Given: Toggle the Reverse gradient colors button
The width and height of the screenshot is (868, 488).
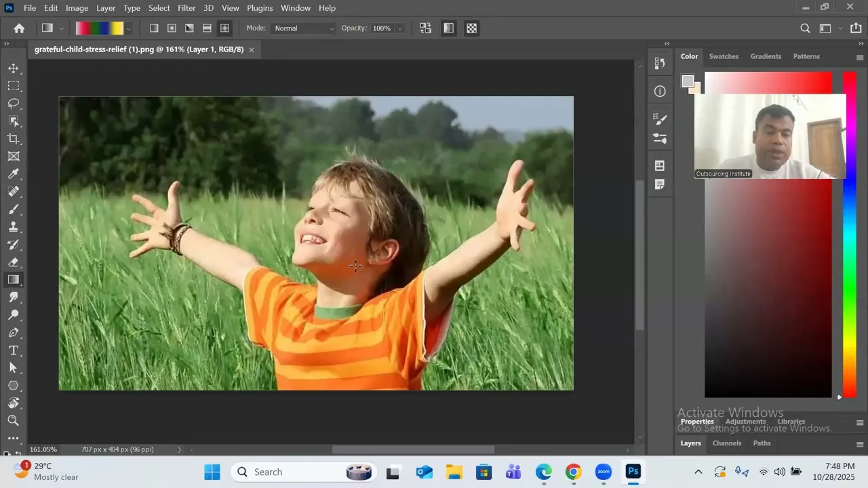Looking at the screenshot, I should pos(425,28).
